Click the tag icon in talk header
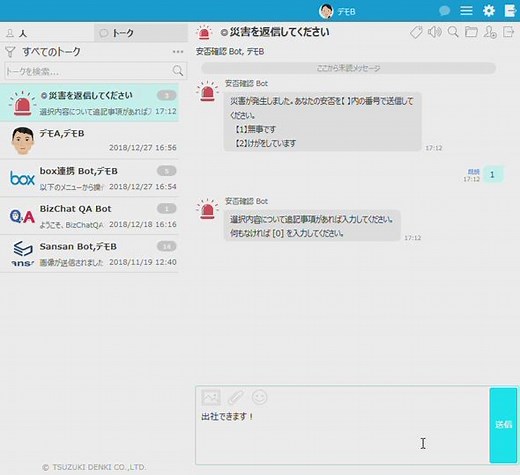 tap(416, 32)
